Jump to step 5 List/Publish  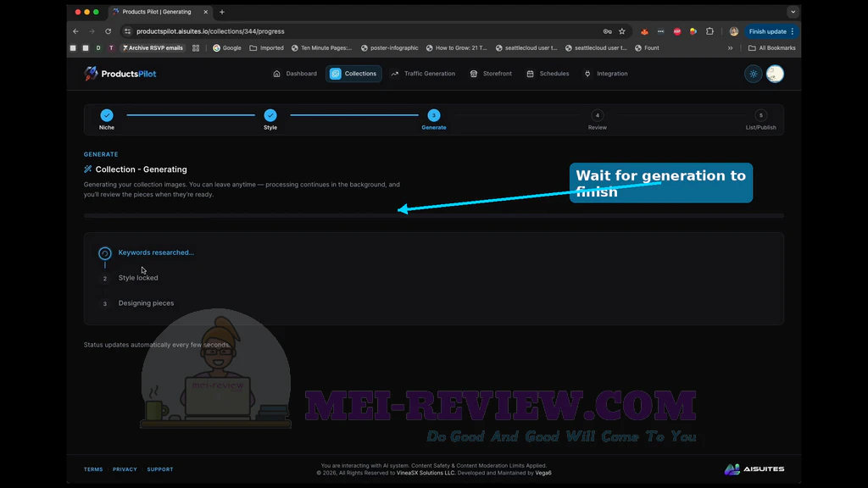(760, 115)
